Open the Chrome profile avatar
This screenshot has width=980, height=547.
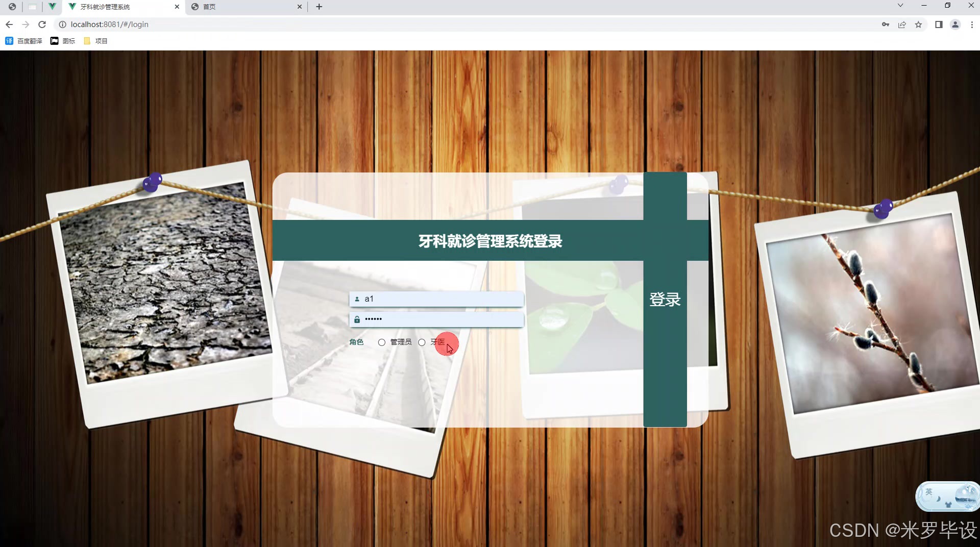click(955, 24)
